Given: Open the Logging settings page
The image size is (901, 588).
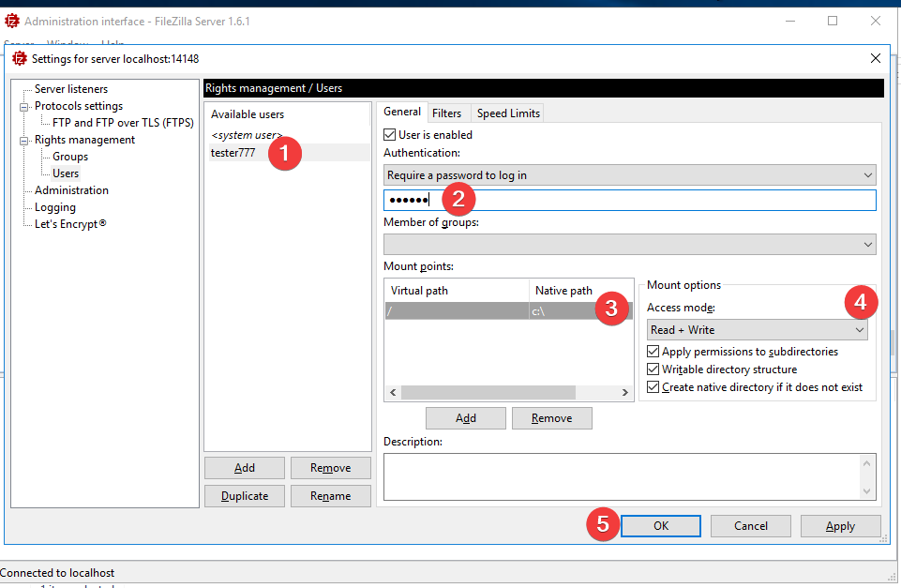Looking at the screenshot, I should point(55,207).
